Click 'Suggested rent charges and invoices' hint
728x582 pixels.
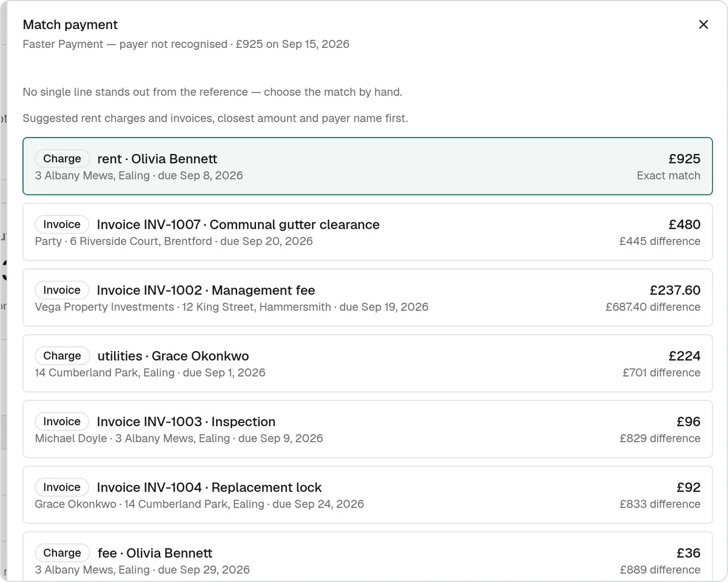coord(215,118)
